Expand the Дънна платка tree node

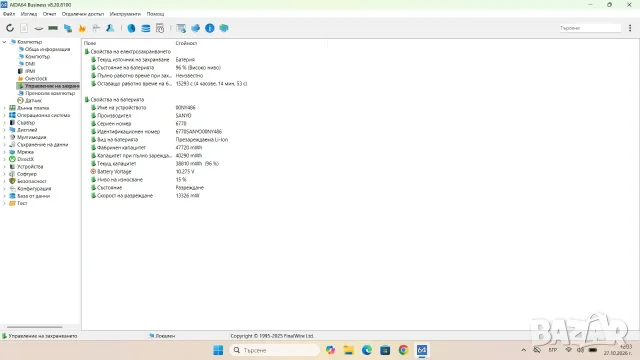[x=4, y=108]
